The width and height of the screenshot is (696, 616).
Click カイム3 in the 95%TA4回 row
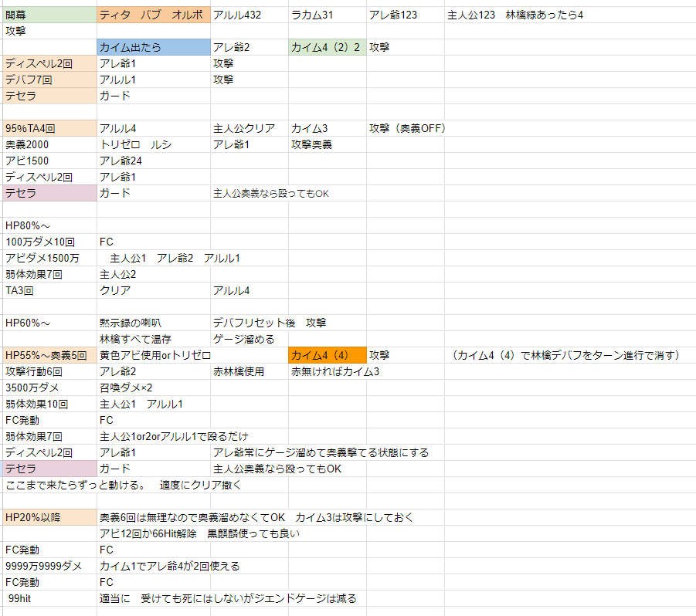click(x=328, y=128)
